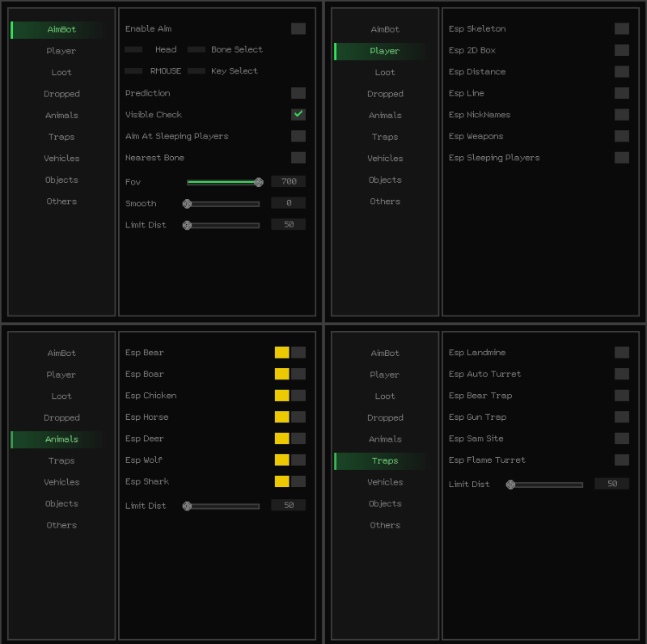Enable the Esp 2D Box option
This screenshot has height=644, width=647.
[x=621, y=50]
